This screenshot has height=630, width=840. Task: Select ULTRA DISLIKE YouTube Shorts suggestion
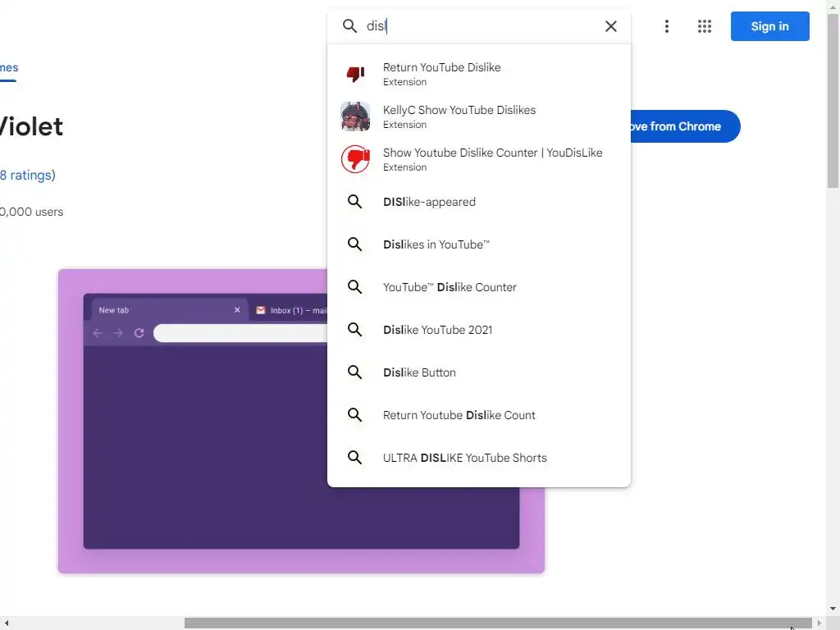click(x=479, y=458)
